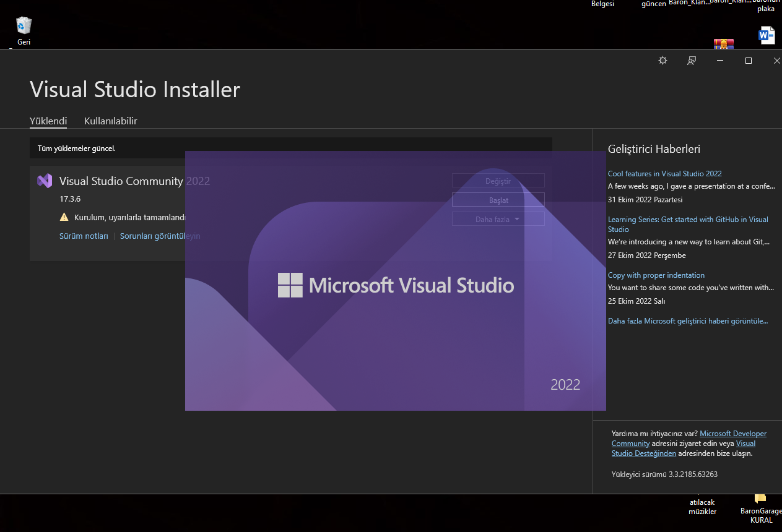Open the Microsoft Developer Community link
The width and height of the screenshot is (782, 532).
(x=732, y=434)
